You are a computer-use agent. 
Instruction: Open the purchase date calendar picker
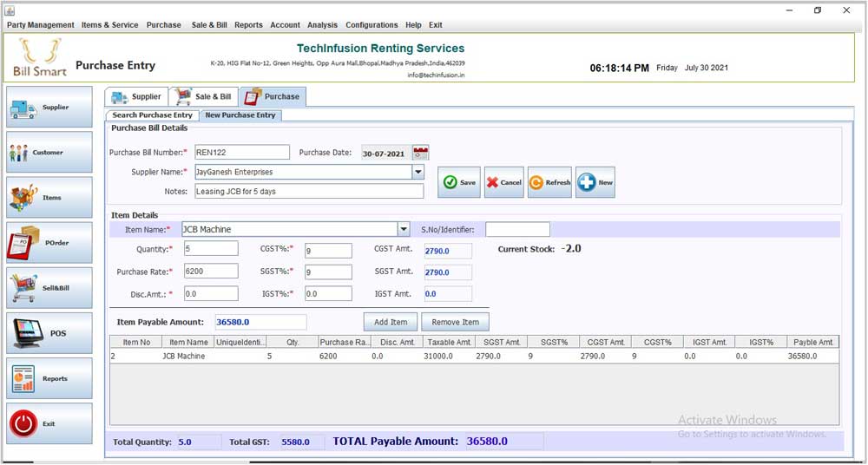coord(421,153)
